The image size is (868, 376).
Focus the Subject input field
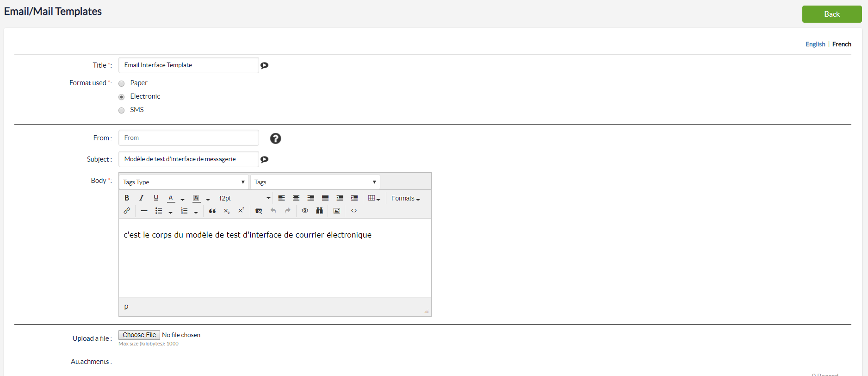click(x=189, y=159)
